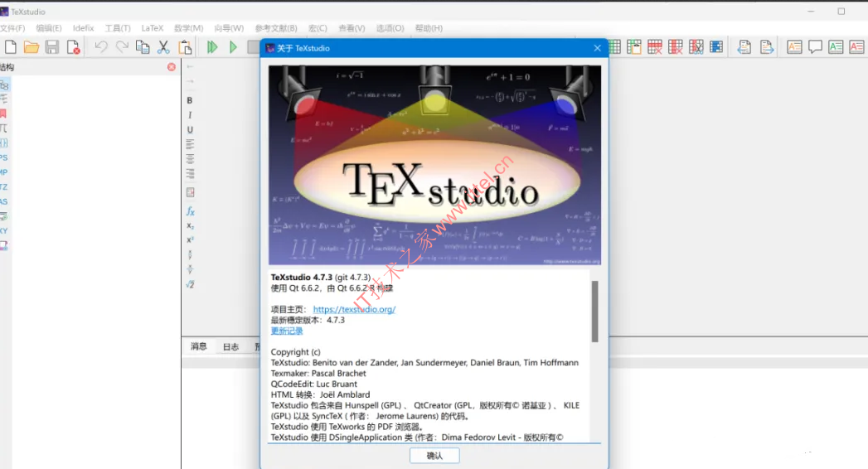Insert a fraction with the fraction icon
The width and height of the screenshot is (868, 469).
(x=190, y=269)
